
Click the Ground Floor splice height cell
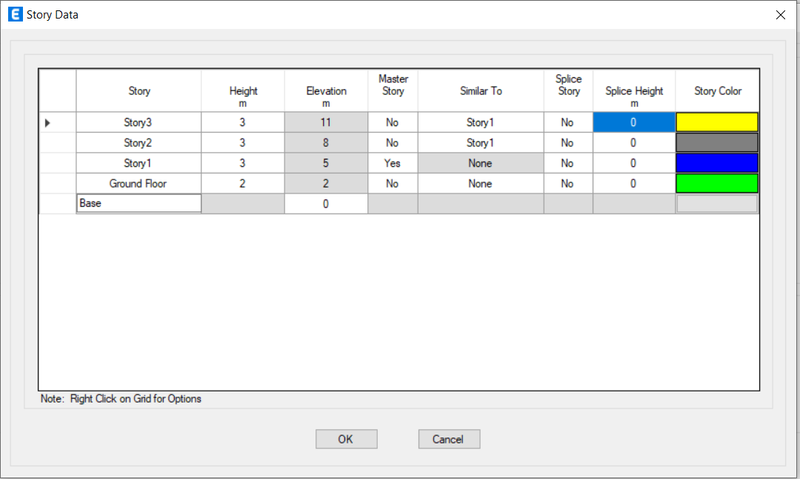[x=634, y=184]
